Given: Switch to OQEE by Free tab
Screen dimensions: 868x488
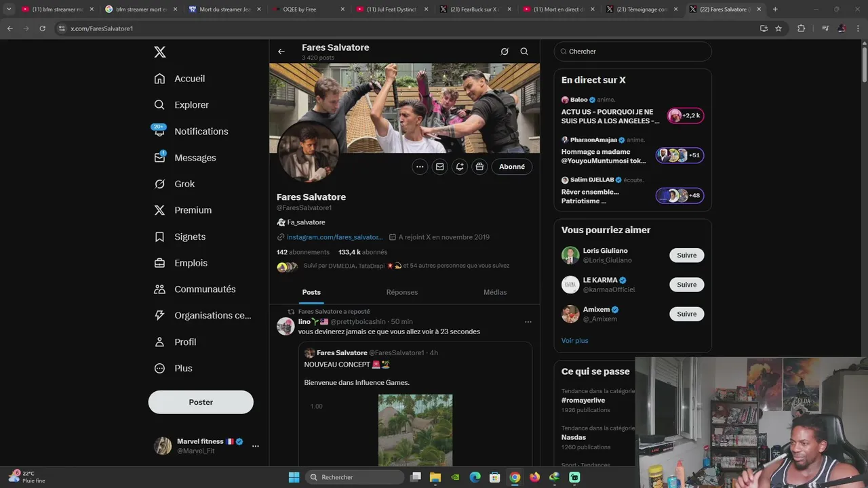Looking at the screenshot, I should (x=309, y=9).
